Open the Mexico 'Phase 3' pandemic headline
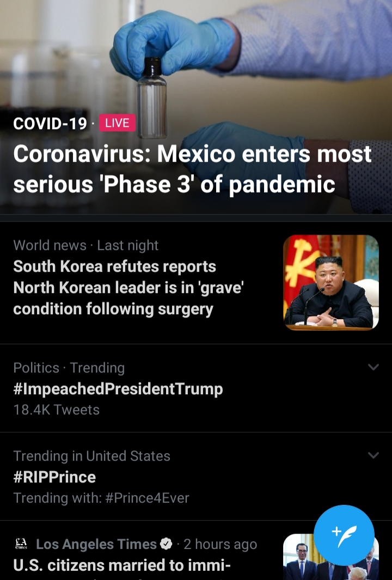392x580 pixels. click(192, 169)
